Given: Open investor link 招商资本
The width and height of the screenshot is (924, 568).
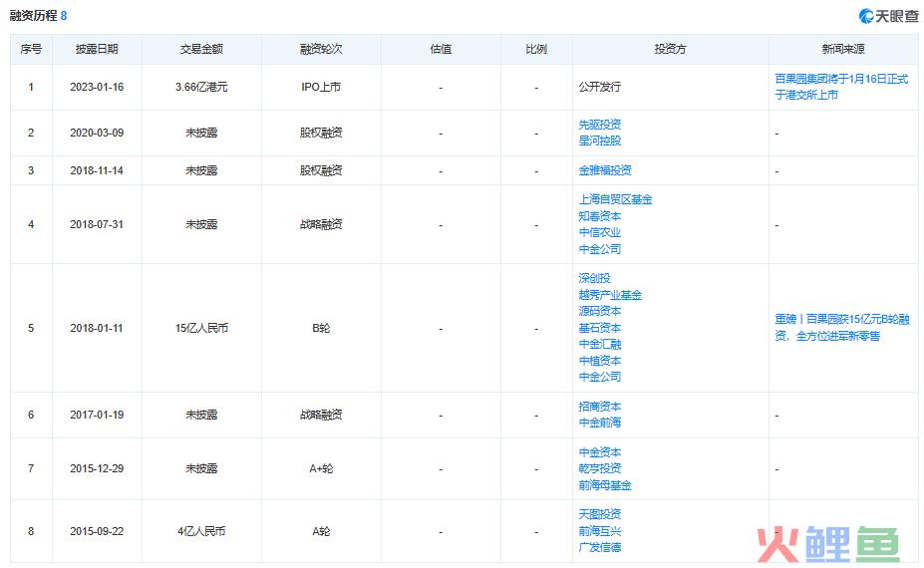Looking at the screenshot, I should pyautogui.click(x=599, y=407).
